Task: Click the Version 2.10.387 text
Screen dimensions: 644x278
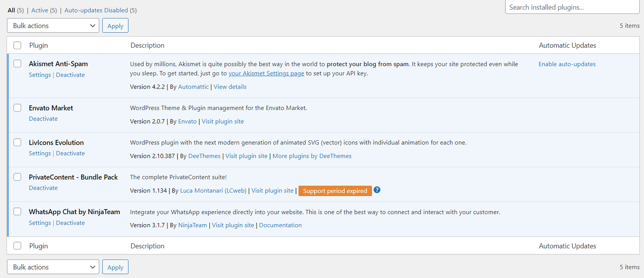Action: tap(152, 156)
